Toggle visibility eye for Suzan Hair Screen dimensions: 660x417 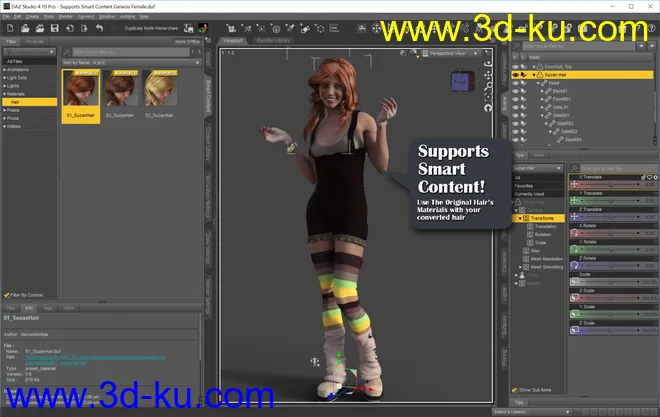(x=516, y=75)
